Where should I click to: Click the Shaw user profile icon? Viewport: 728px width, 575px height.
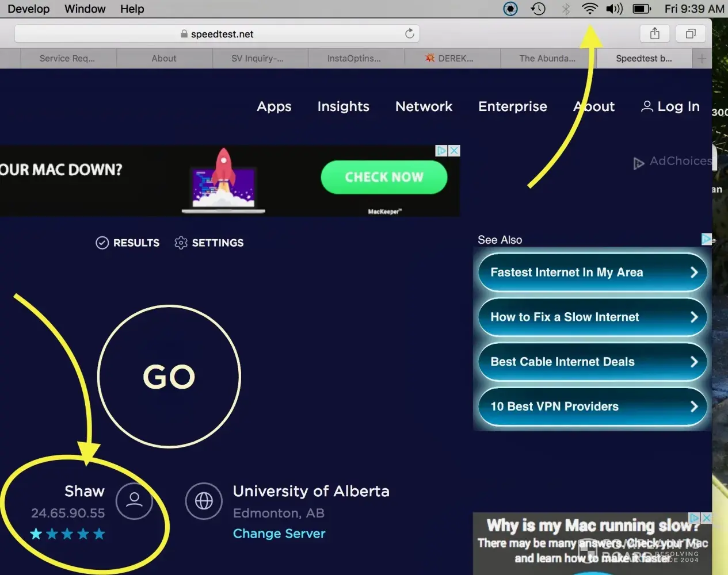(134, 501)
